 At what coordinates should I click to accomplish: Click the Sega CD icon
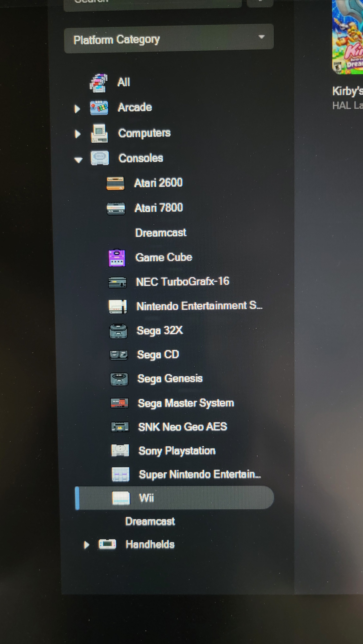pos(119,355)
